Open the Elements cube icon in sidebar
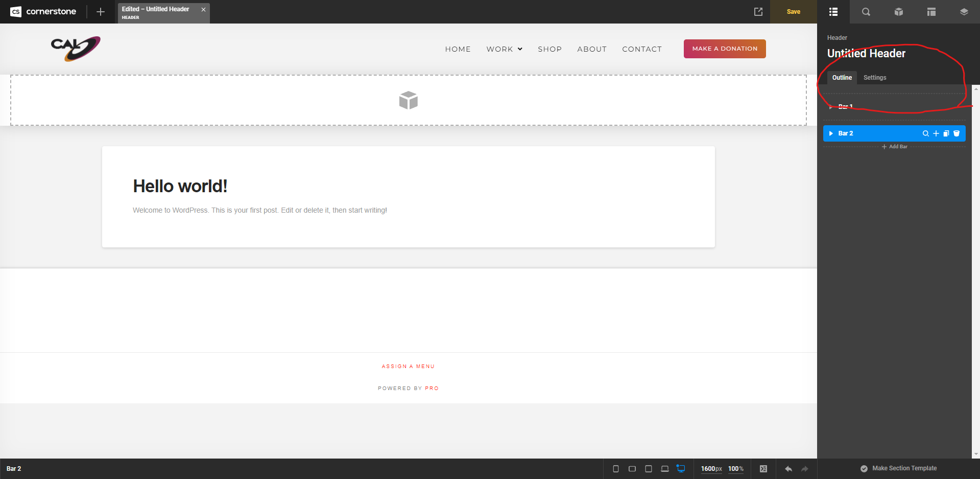This screenshot has height=479, width=980. (898, 12)
